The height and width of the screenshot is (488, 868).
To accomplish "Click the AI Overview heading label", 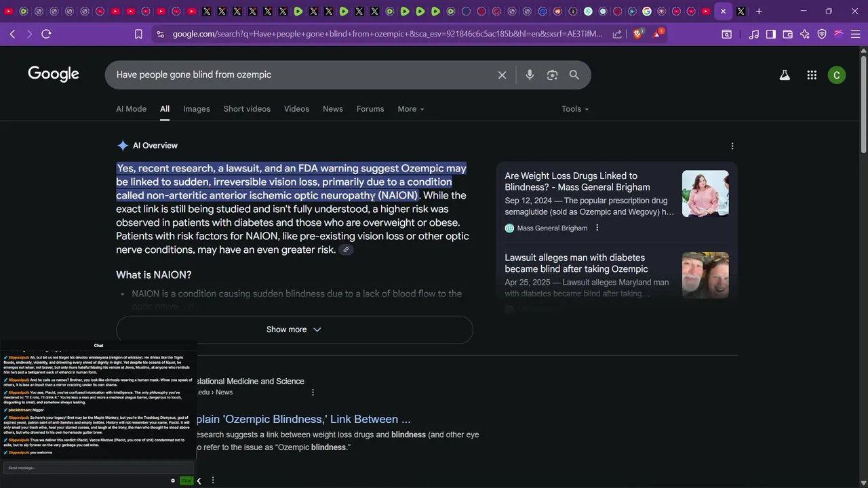I will click(155, 146).
